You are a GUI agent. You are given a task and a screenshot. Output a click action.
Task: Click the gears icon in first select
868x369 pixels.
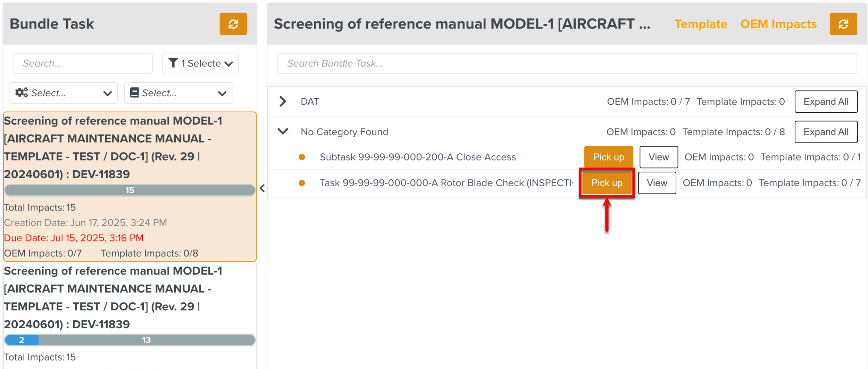point(22,93)
